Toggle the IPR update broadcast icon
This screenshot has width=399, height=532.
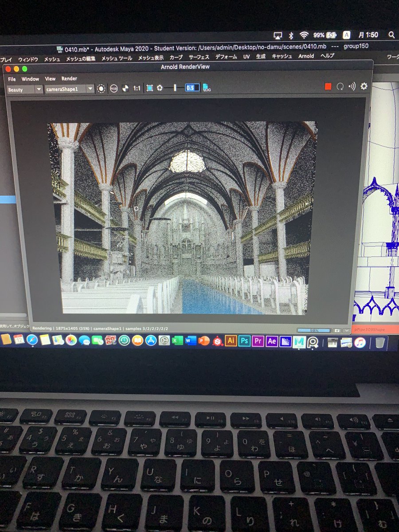[352, 86]
